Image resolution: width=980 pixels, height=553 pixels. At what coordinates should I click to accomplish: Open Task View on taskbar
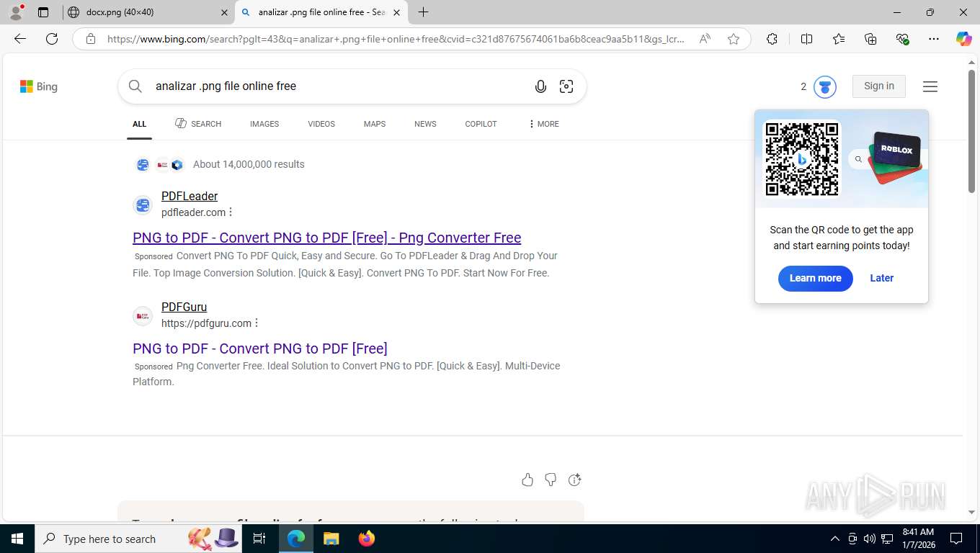point(259,539)
